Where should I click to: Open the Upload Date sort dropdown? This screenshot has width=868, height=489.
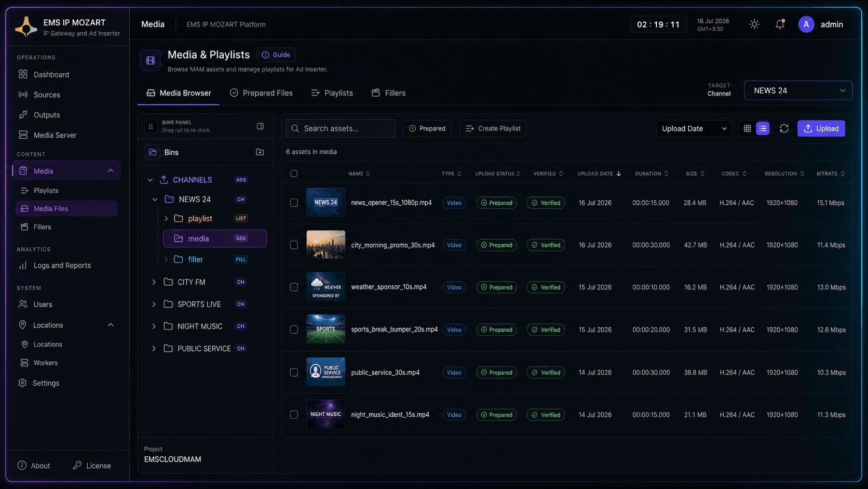click(x=694, y=128)
